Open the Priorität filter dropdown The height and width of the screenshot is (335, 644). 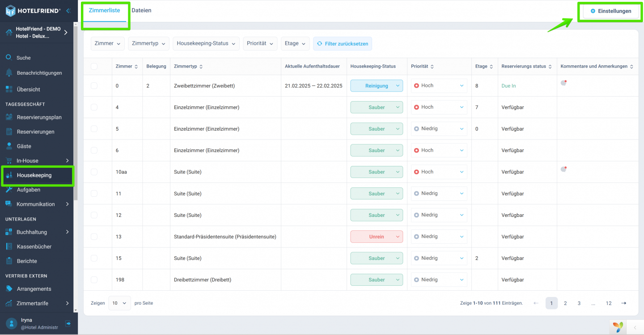tap(260, 44)
